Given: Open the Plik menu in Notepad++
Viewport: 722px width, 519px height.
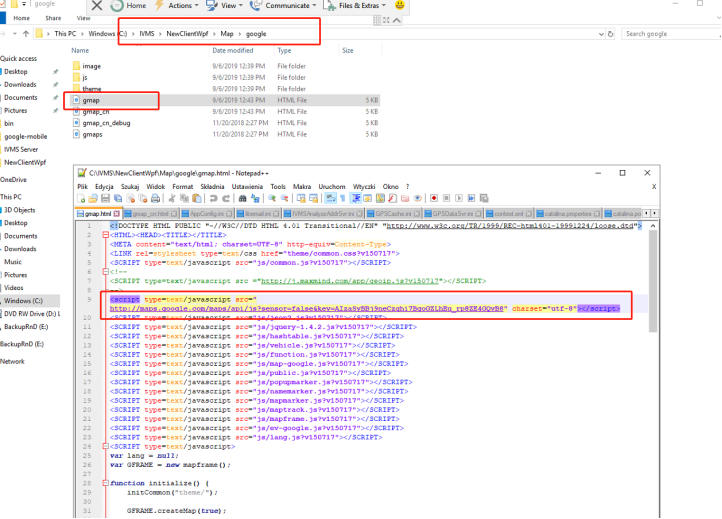Looking at the screenshot, I should tap(83, 187).
